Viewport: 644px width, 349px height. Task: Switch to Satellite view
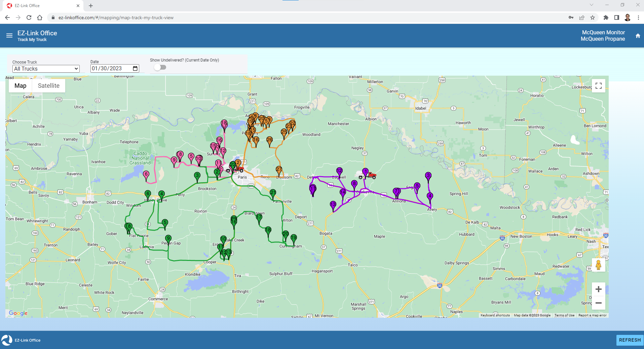pos(48,85)
